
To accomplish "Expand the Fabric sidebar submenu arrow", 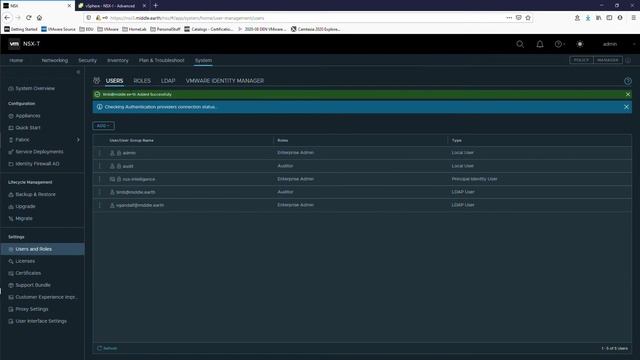I will 78,140.
